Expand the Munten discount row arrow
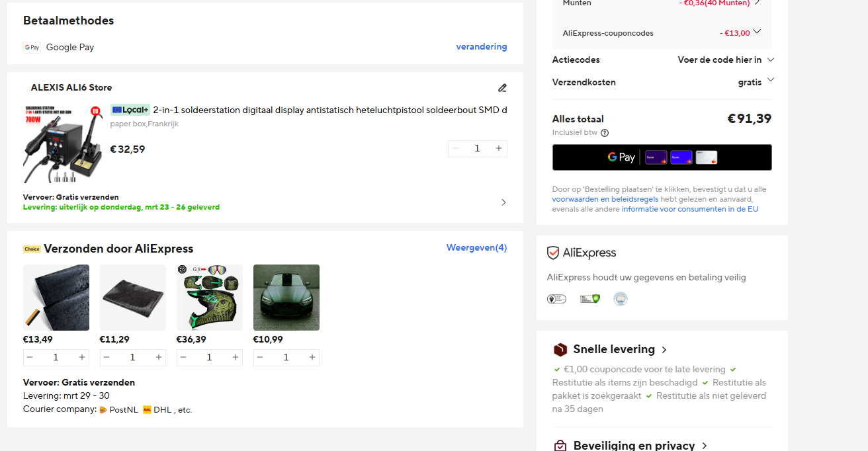Screen dimensions: 868x451 click(757, 3)
